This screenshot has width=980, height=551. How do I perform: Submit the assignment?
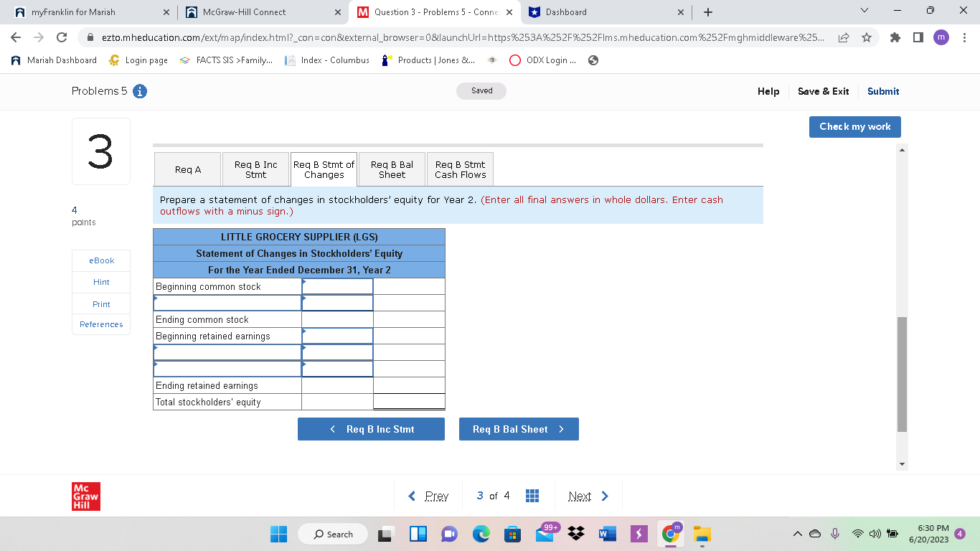click(x=883, y=91)
